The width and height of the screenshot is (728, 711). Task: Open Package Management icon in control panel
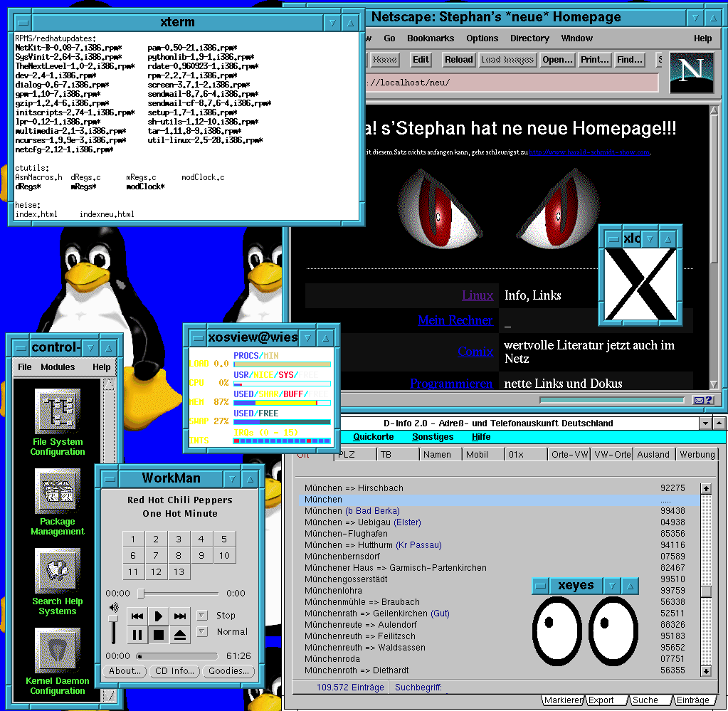click(58, 491)
